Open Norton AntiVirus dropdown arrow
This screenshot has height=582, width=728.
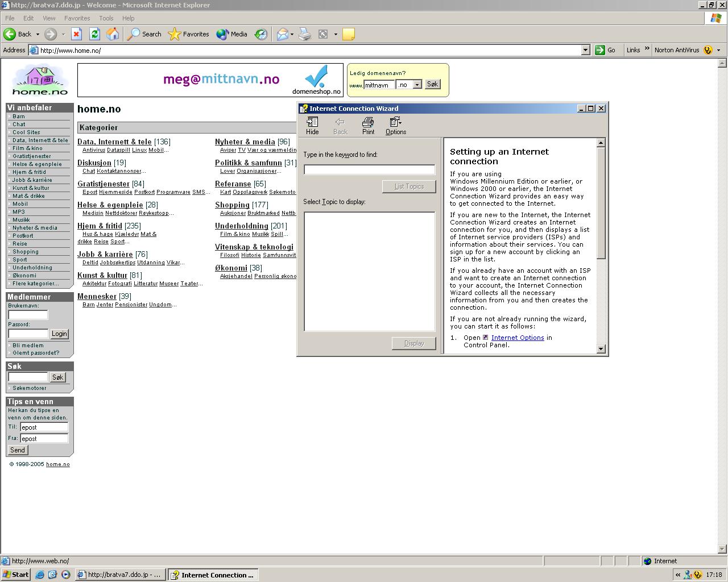[x=718, y=50]
